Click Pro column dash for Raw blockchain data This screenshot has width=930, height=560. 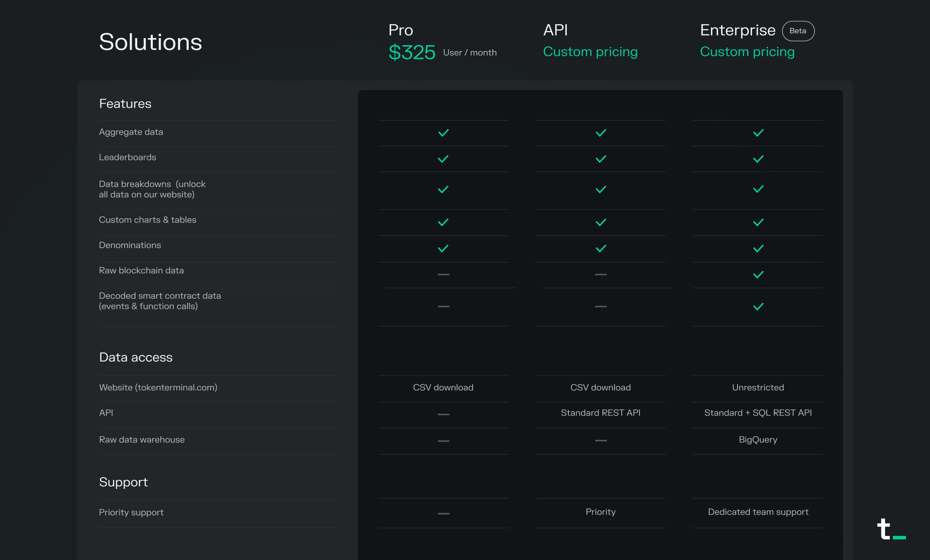click(x=443, y=274)
